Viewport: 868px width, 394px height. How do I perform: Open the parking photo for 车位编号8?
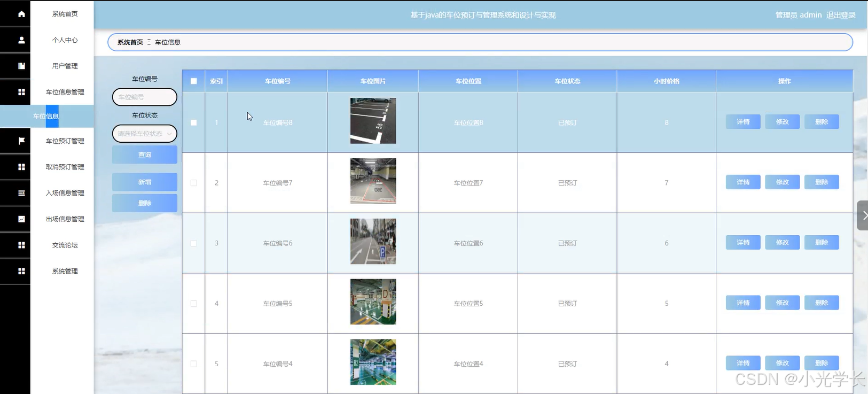point(373,121)
